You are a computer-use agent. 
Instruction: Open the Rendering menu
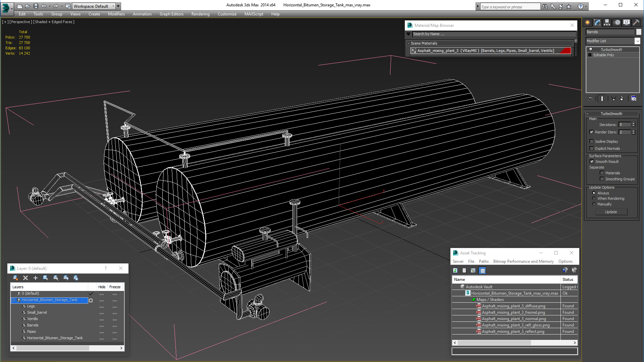click(200, 14)
